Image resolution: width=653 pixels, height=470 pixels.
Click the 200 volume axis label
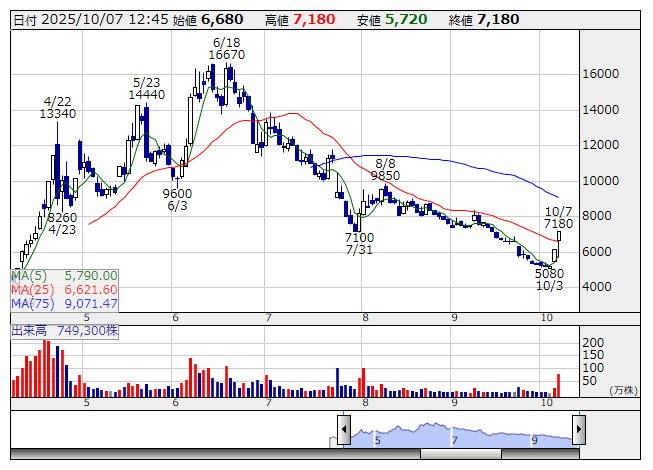(593, 343)
